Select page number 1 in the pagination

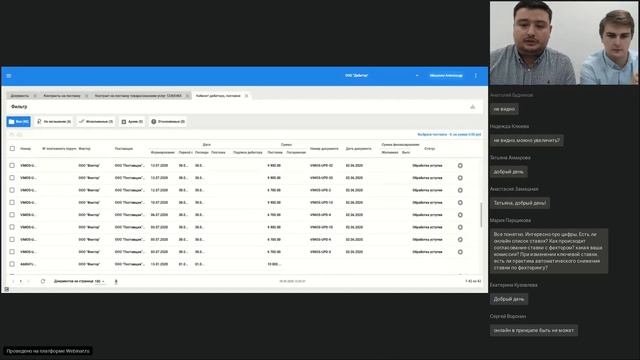click(x=21, y=281)
